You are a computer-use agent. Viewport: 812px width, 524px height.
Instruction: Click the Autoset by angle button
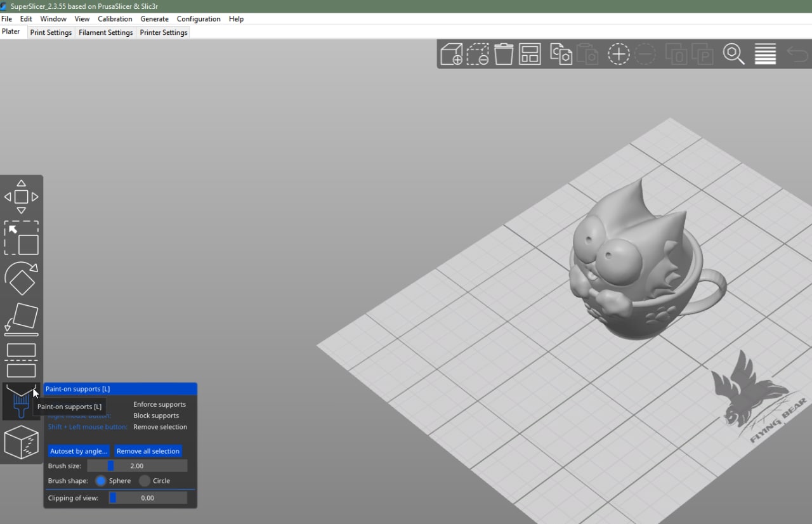click(x=79, y=451)
